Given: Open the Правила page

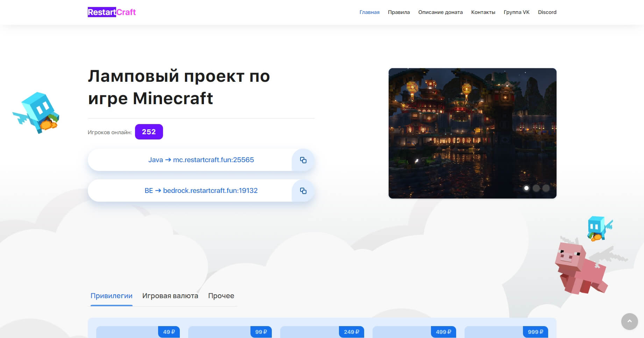Looking at the screenshot, I should point(399,12).
